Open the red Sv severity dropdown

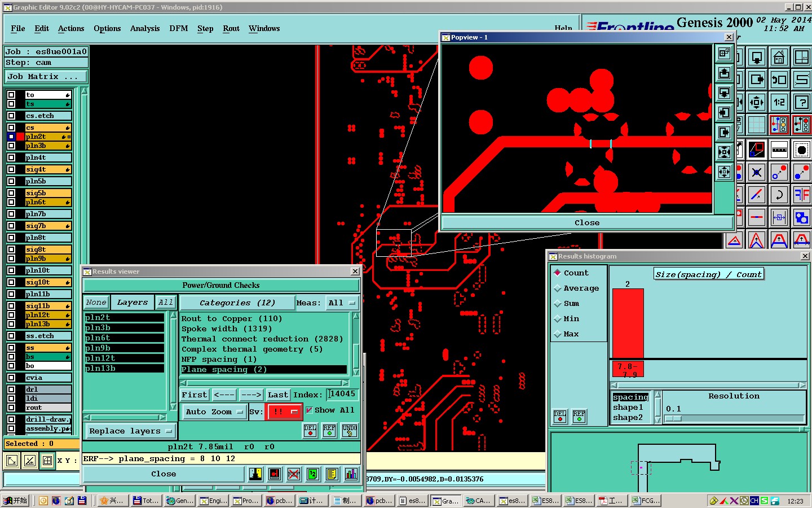[x=285, y=411]
